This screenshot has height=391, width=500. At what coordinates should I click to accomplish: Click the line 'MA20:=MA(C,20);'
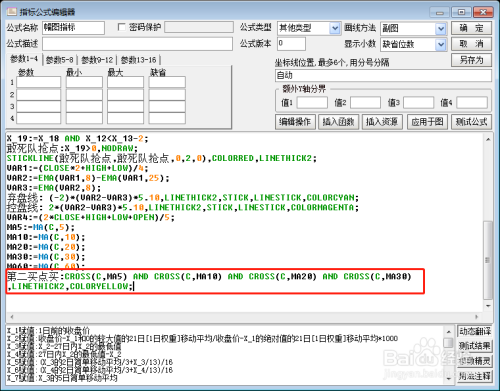pyautogui.click(x=46, y=247)
